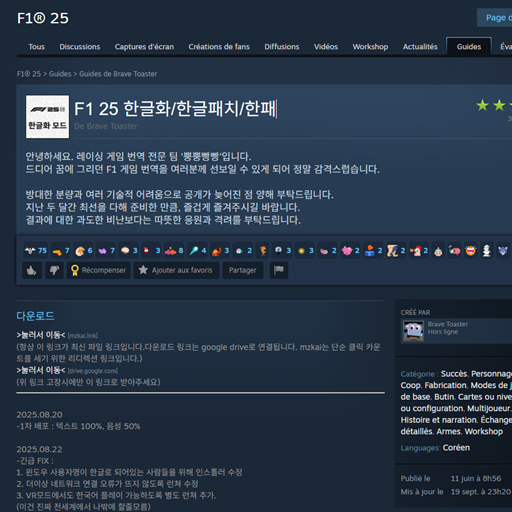The image size is (512, 512).
Task: Go to the Actualités tab
Action: click(x=420, y=47)
